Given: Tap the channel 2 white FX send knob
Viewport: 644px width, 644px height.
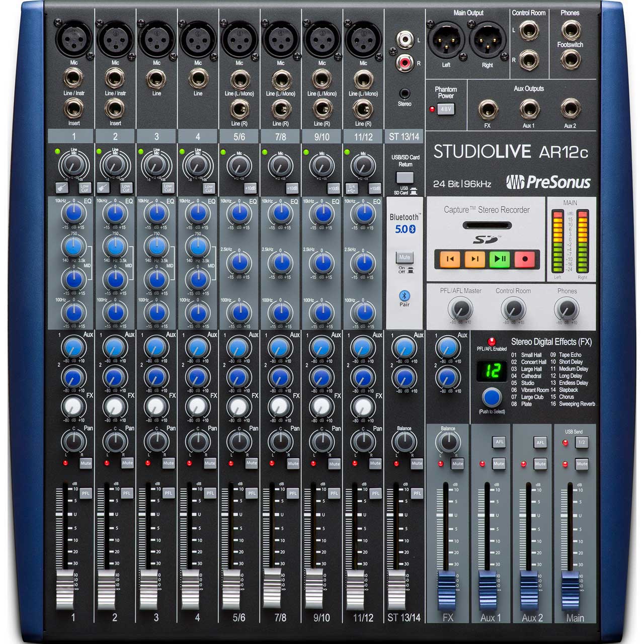Looking at the screenshot, I should (115, 406).
